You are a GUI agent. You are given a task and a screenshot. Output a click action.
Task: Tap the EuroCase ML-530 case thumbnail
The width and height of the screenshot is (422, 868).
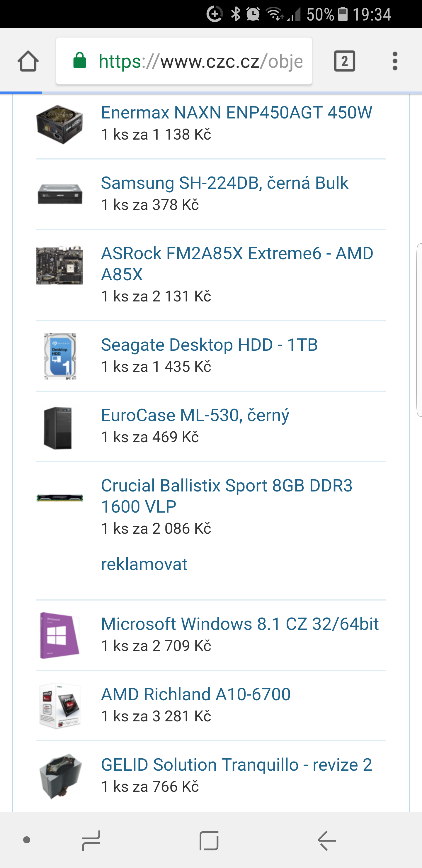point(59,428)
